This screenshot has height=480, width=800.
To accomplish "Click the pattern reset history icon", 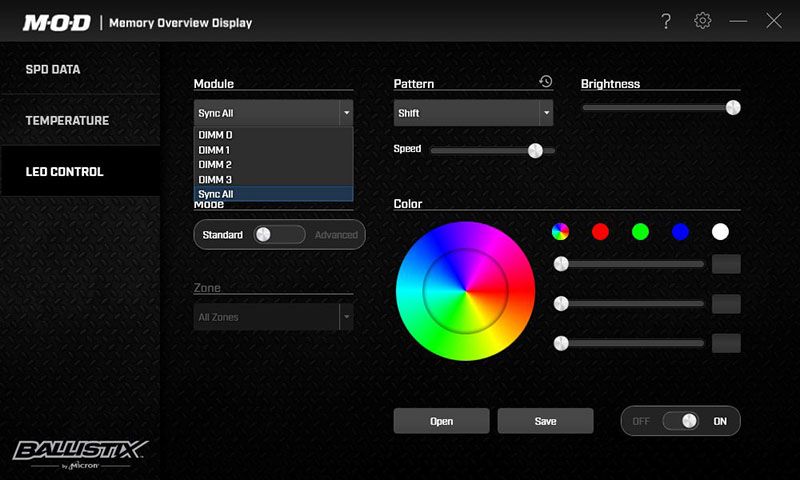I will pyautogui.click(x=545, y=82).
